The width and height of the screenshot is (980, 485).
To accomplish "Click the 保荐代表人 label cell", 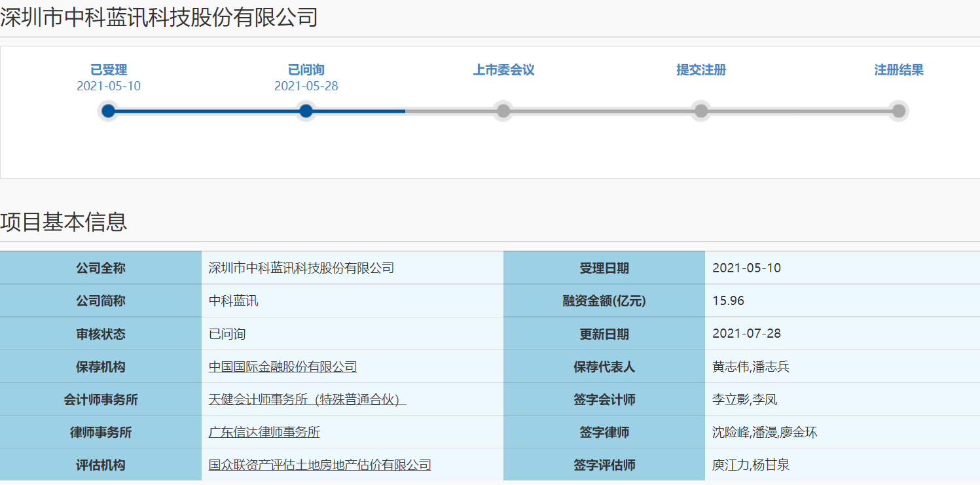I will [x=604, y=367].
